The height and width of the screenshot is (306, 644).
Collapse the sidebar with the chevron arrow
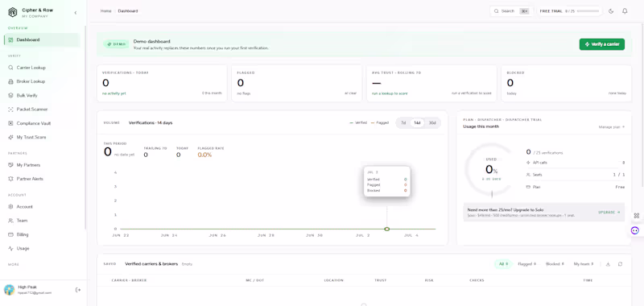pos(75,13)
